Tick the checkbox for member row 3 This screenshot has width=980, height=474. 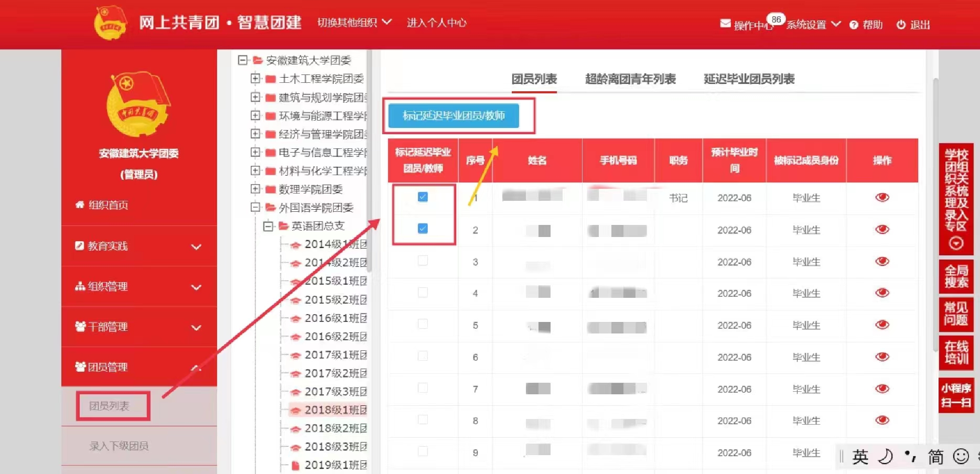[423, 261]
